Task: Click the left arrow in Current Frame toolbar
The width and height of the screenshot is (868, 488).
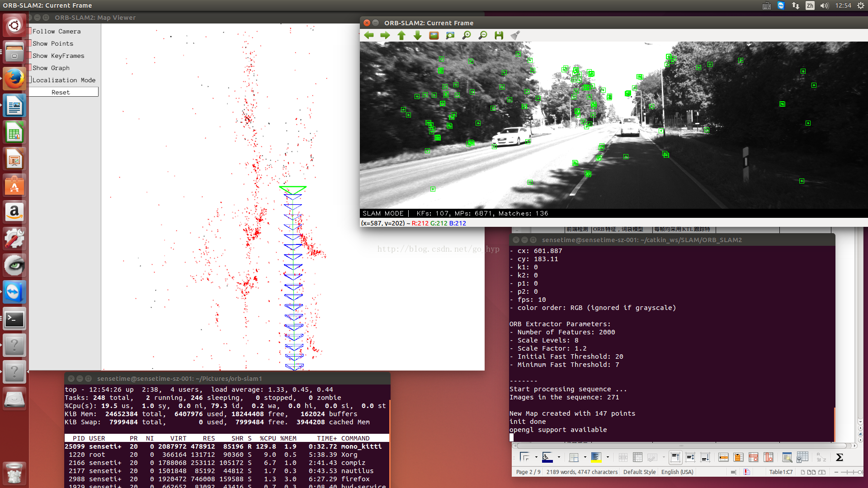Action: (x=369, y=35)
